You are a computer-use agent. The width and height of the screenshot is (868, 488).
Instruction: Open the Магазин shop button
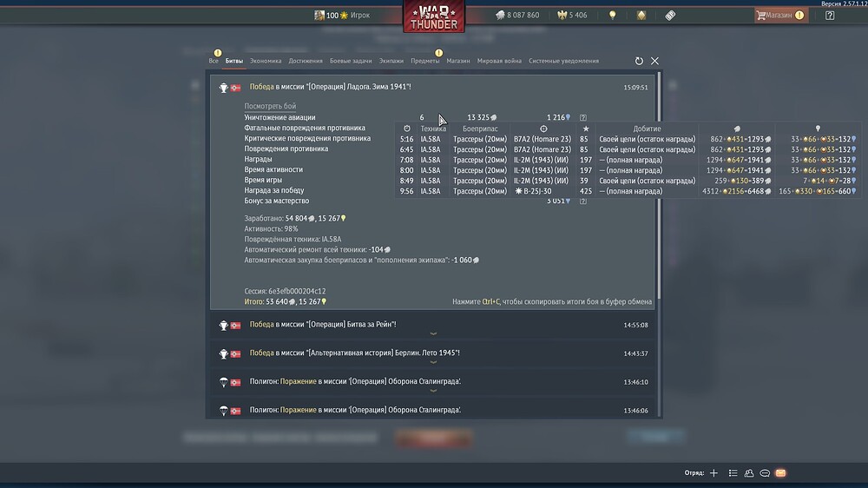point(780,16)
